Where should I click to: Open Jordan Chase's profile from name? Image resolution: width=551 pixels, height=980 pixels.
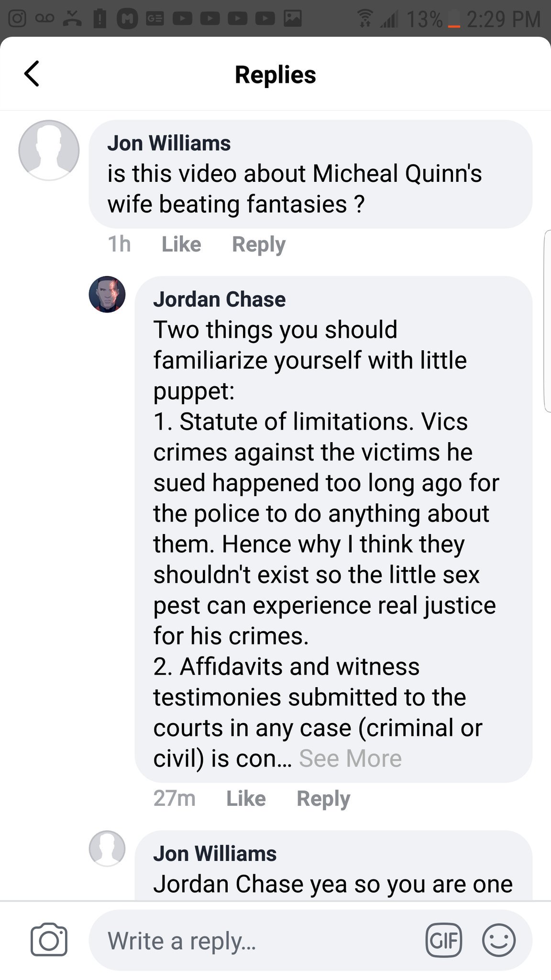tap(220, 299)
